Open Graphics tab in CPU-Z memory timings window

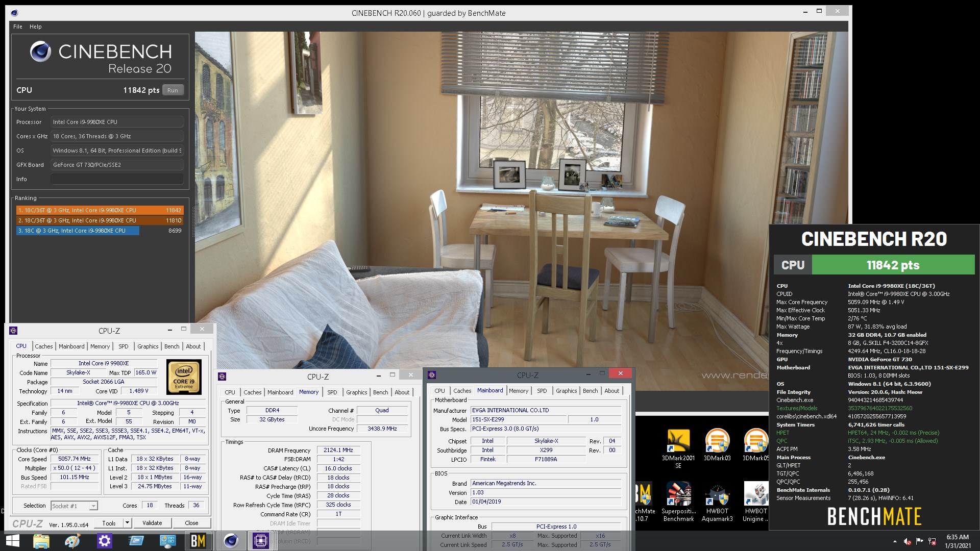[356, 392]
